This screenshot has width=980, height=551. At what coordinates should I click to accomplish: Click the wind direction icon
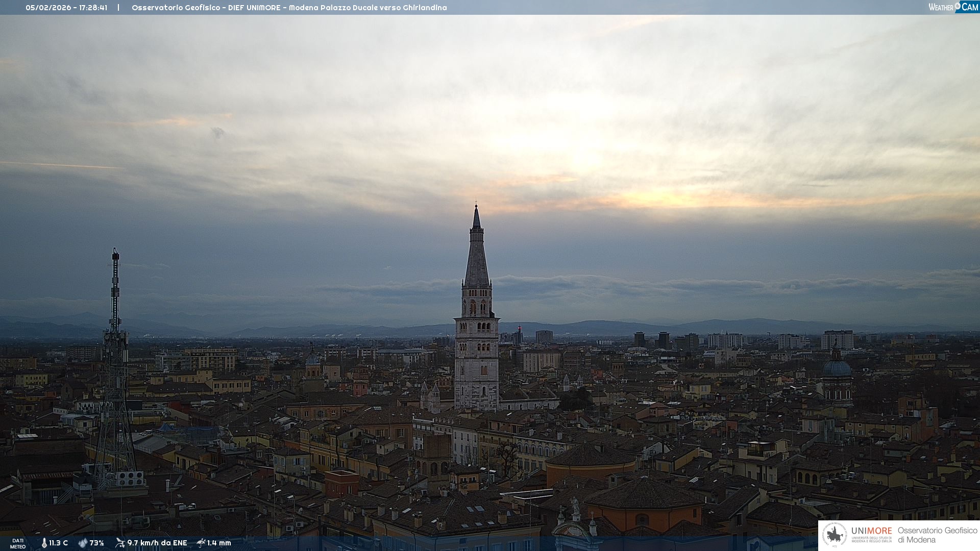[x=120, y=543]
